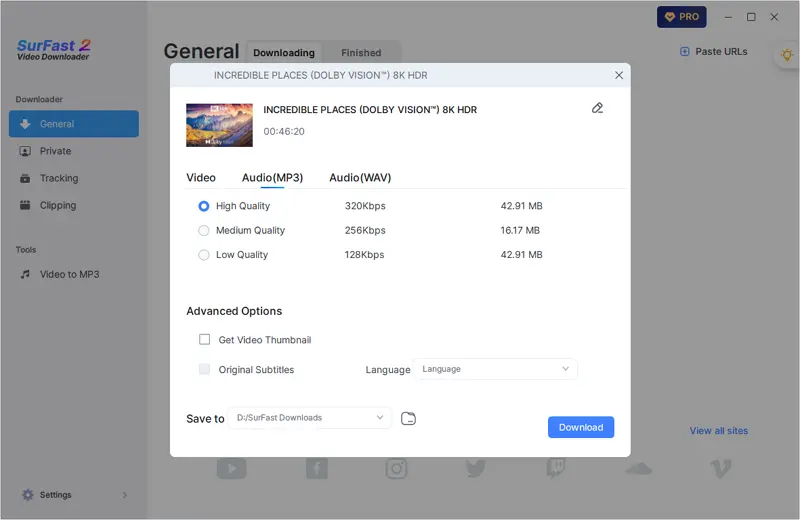Open the Private downloader section
The image size is (800, 520).
click(x=55, y=151)
